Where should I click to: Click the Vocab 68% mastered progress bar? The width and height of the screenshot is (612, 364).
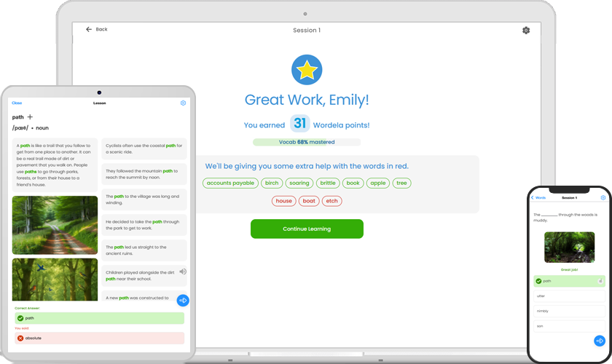click(307, 142)
